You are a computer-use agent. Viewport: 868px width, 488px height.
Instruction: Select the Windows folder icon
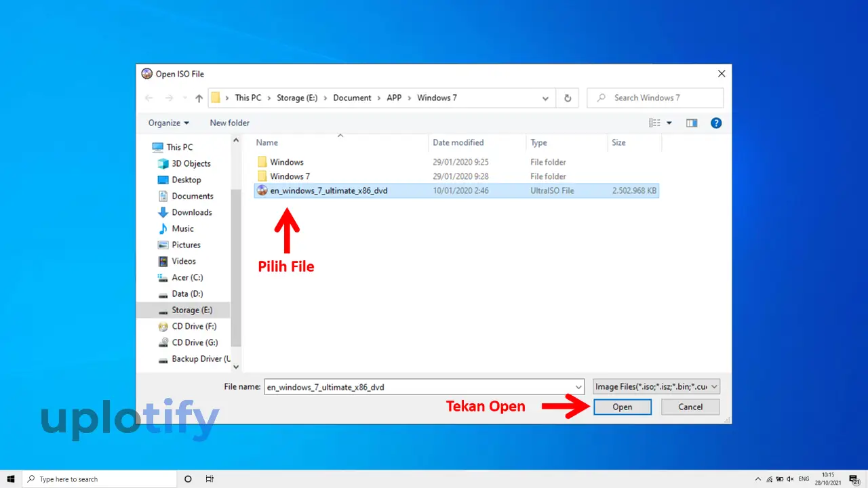[262, 162]
